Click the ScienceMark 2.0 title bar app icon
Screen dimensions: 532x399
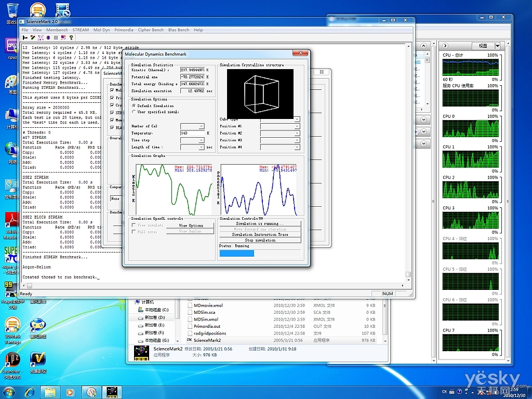click(22, 21)
